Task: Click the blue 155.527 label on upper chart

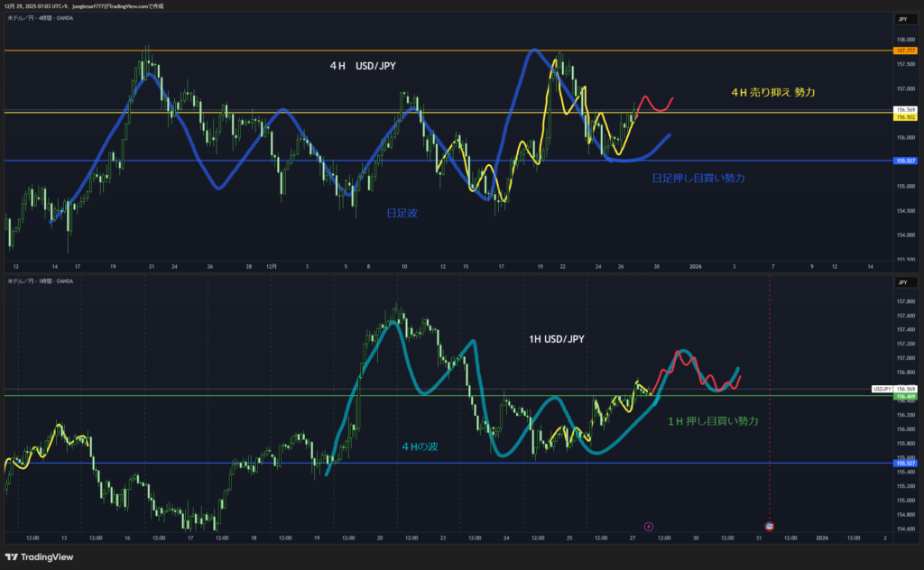Action: (x=903, y=161)
